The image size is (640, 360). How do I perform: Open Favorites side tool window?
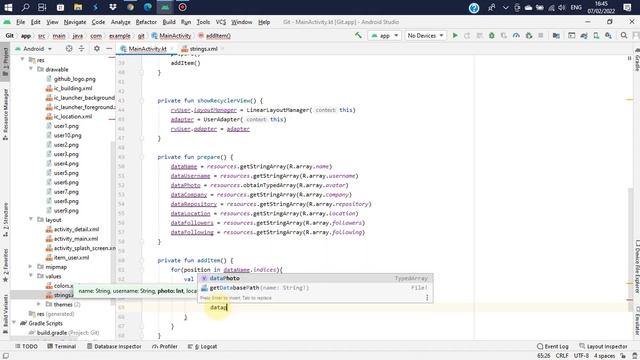[5, 265]
